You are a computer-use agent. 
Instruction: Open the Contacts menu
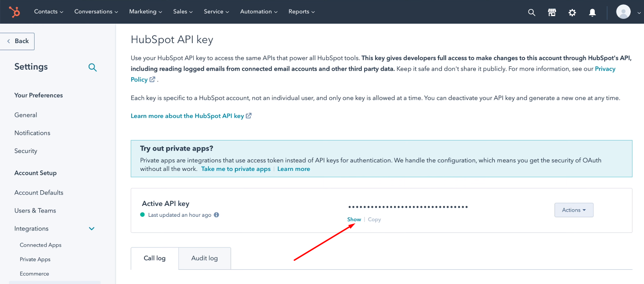coord(49,12)
